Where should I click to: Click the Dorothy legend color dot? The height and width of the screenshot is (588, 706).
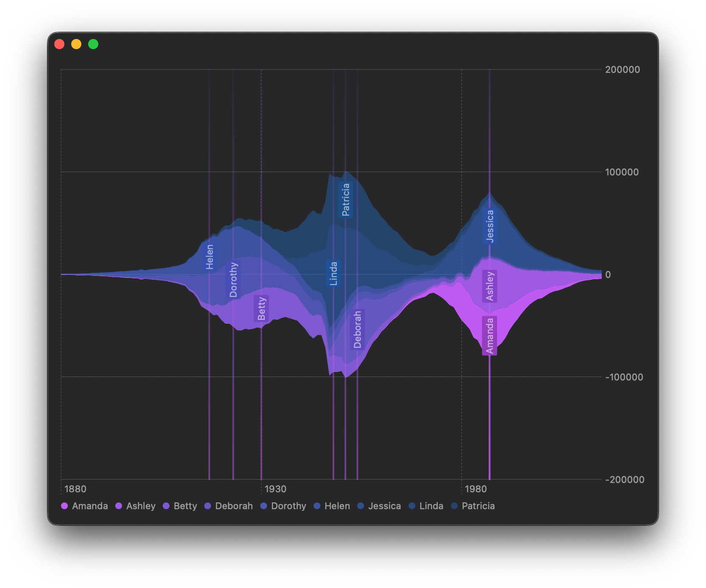[264, 506]
